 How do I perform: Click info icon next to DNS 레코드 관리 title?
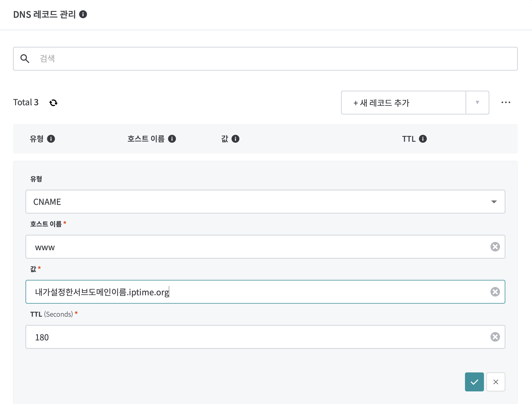coord(83,14)
